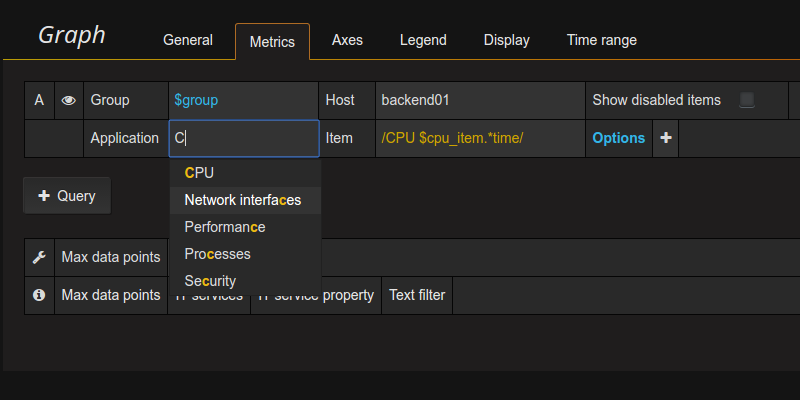
Task: Choose Network interfaces from dropdown list
Action: [242, 200]
